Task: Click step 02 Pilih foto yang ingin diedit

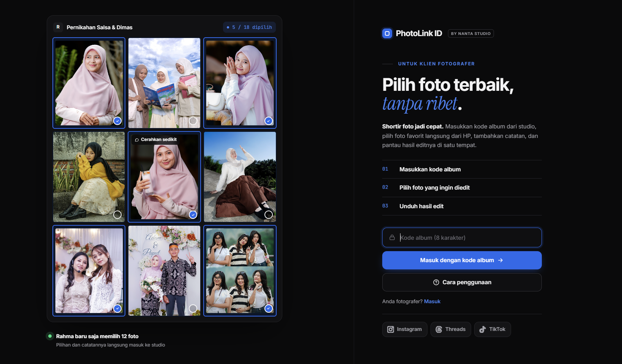Action: (462, 188)
